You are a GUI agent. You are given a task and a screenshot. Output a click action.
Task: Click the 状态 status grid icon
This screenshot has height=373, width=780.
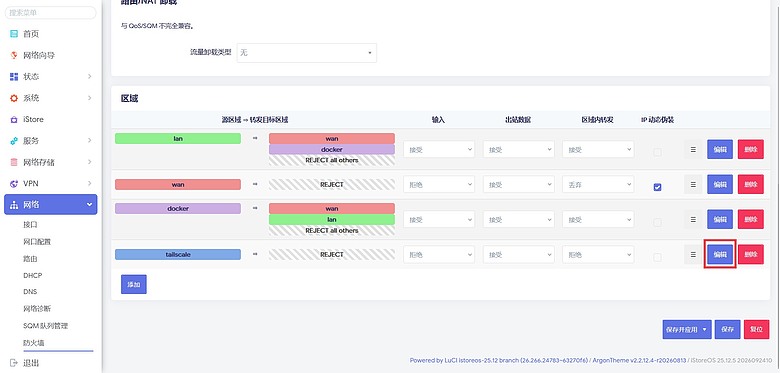point(14,77)
